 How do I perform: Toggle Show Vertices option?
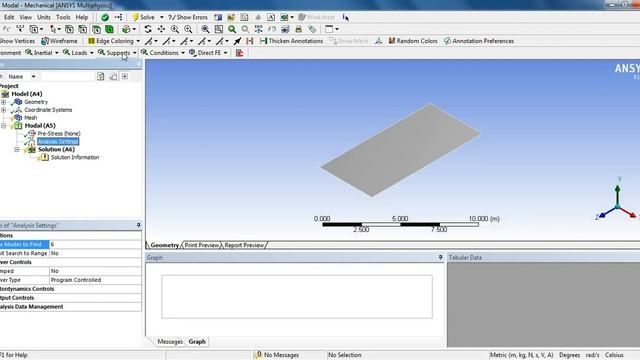[x=17, y=41]
